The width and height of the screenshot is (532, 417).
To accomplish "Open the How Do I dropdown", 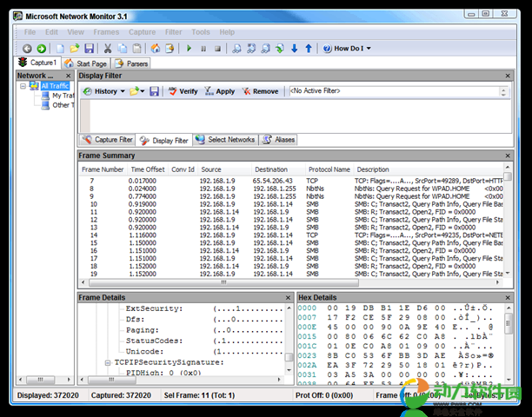I will pos(348,49).
